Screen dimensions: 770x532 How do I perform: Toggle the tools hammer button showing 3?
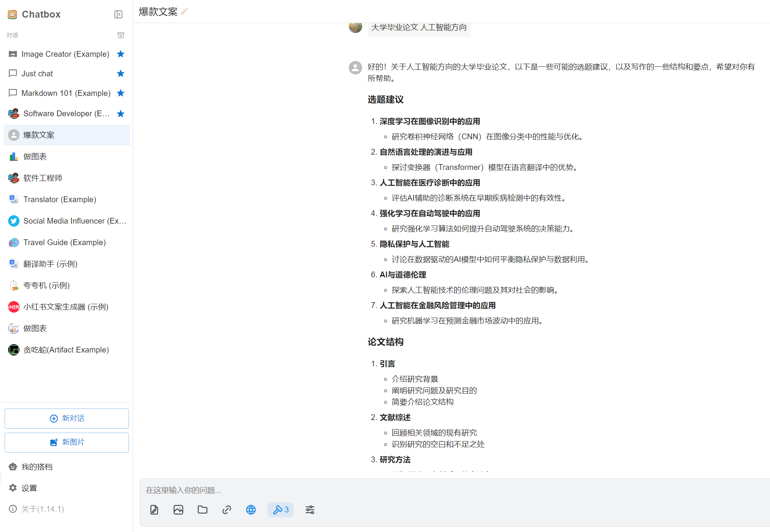click(x=280, y=509)
